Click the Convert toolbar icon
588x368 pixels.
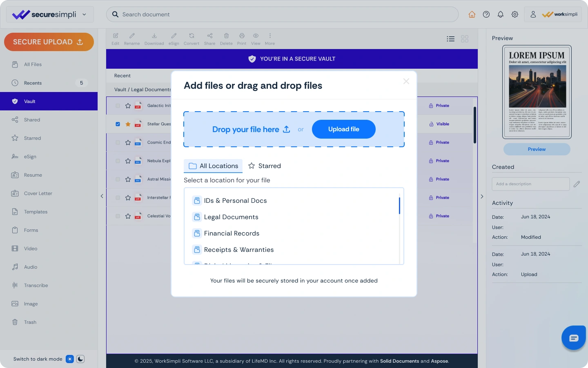(192, 39)
